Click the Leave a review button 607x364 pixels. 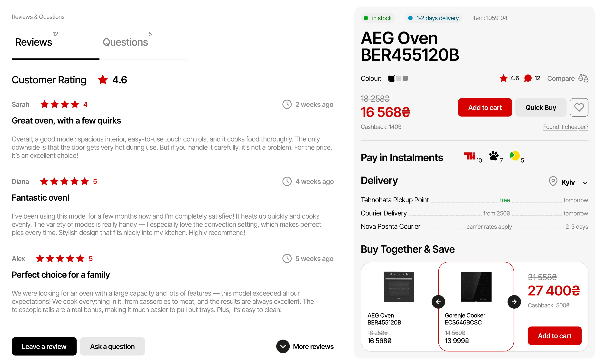click(44, 346)
